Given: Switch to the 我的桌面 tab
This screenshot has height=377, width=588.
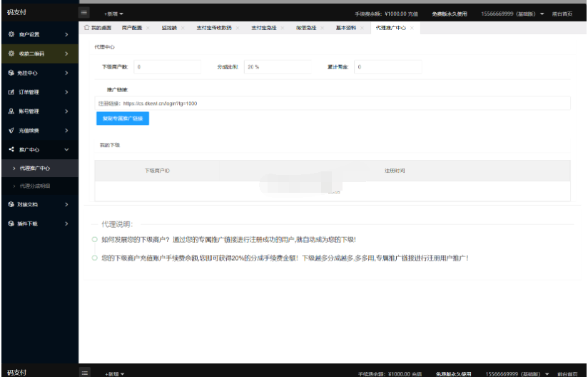Looking at the screenshot, I should (98, 28).
